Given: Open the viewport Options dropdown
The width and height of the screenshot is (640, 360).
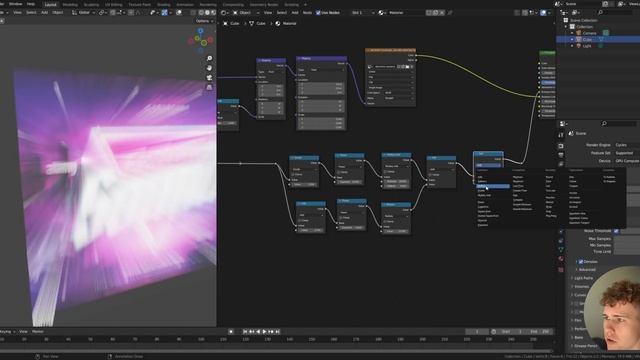Looking at the screenshot, I should tap(204, 21).
